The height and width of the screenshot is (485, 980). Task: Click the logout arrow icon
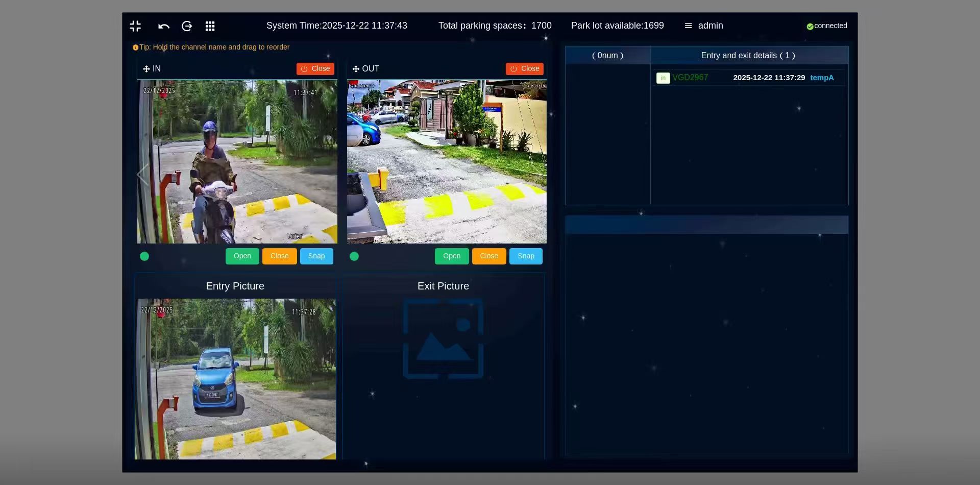187,26
